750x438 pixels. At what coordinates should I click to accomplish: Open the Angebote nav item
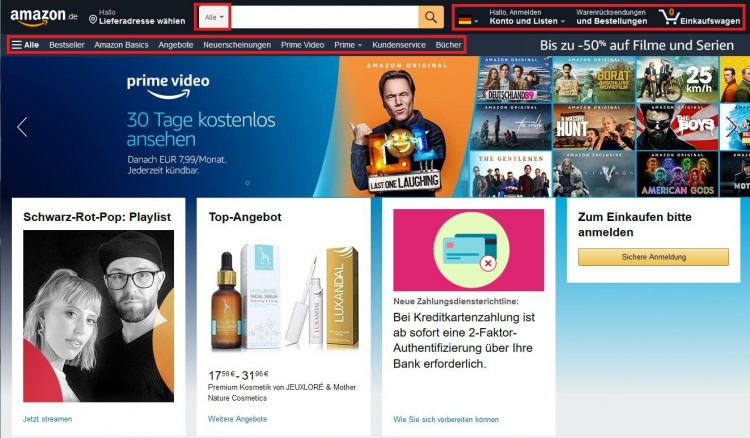(x=176, y=45)
